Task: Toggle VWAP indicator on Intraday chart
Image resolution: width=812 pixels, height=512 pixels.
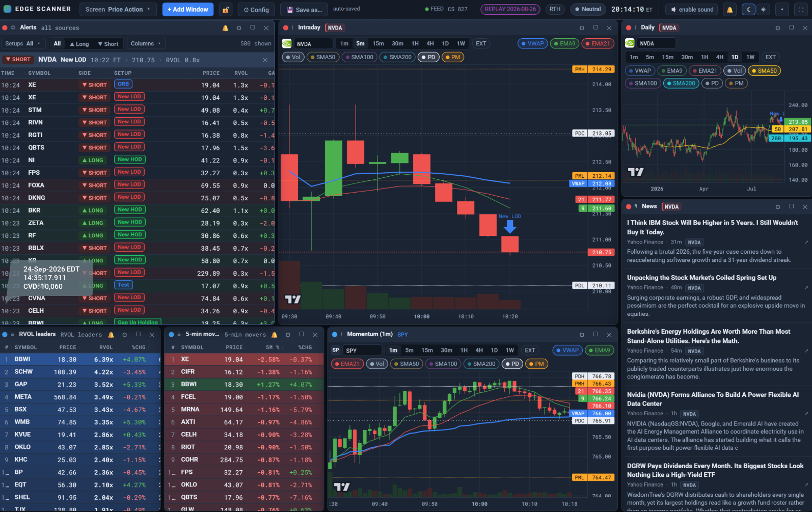Action: [x=532, y=44]
